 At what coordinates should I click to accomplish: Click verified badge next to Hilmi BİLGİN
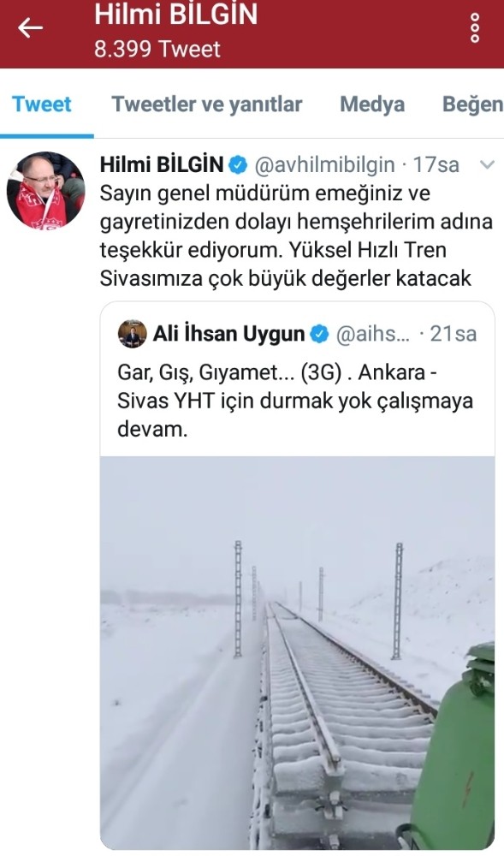click(238, 165)
